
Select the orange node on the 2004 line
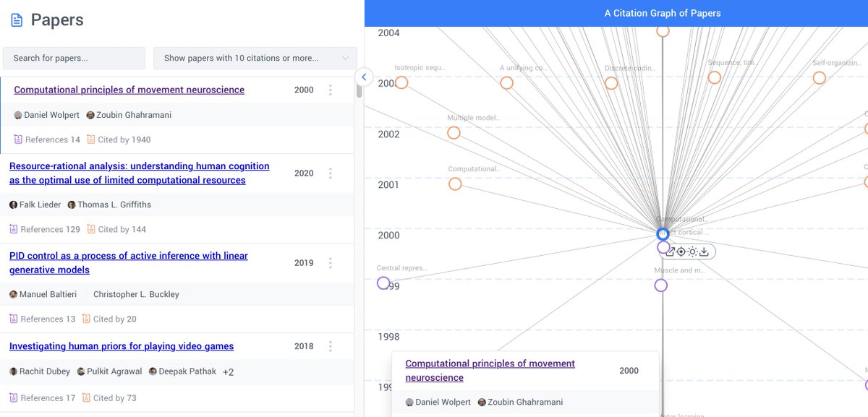point(663,31)
